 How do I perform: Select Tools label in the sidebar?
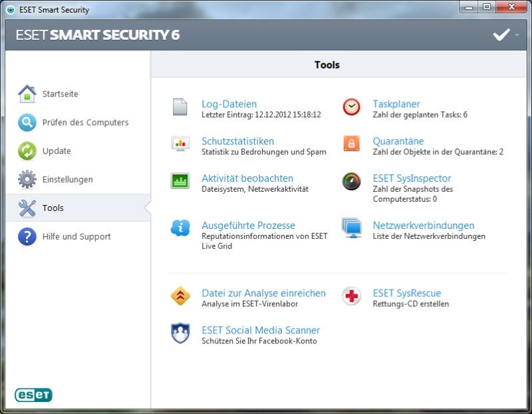(53, 208)
